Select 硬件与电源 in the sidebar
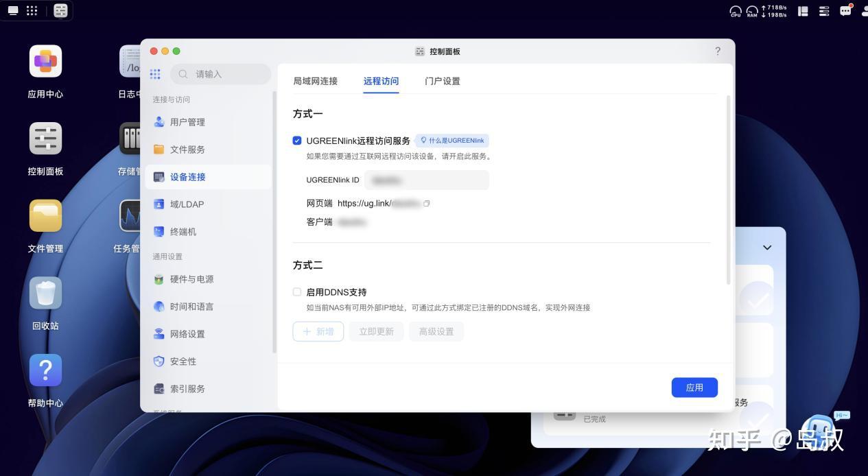Screen dimensions: 868x476 point(209,279)
